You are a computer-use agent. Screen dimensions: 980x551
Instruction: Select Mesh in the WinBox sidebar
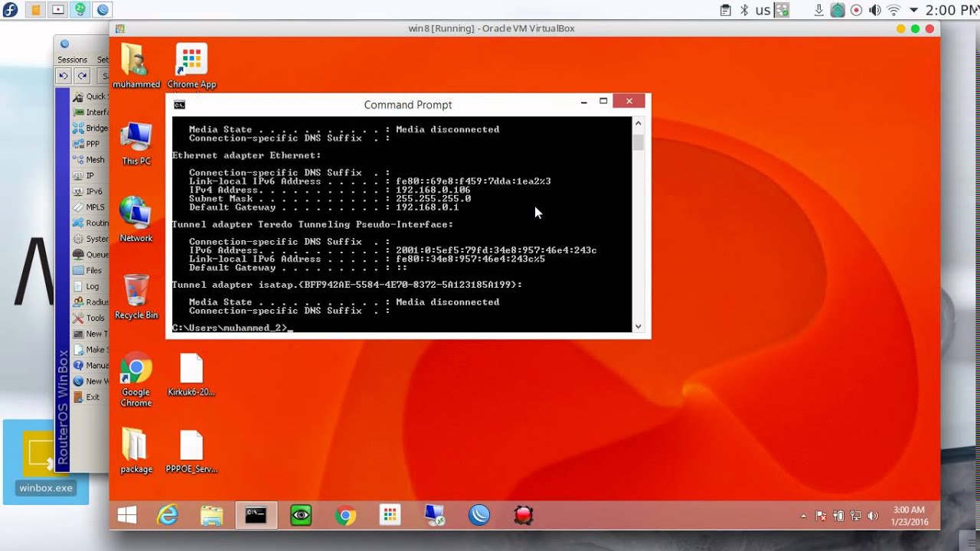click(90, 160)
